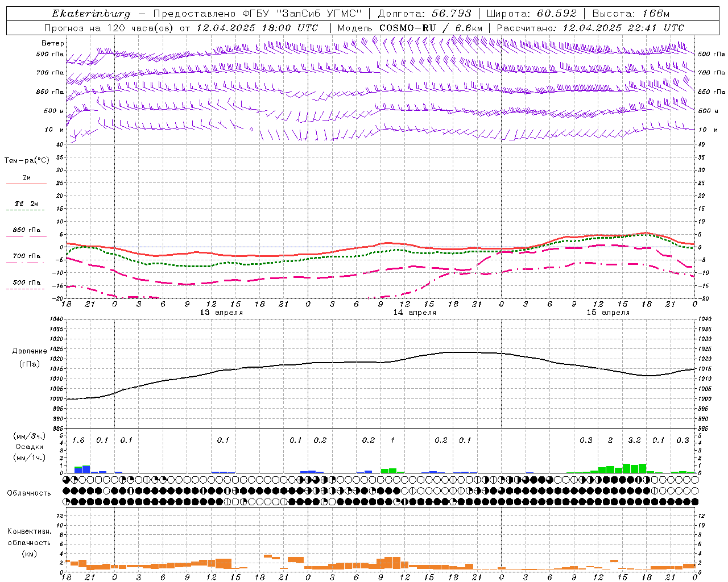Click the (мм/3ч.) precipitation unit label
The height and width of the screenshot is (582, 728).
pyautogui.click(x=30, y=436)
